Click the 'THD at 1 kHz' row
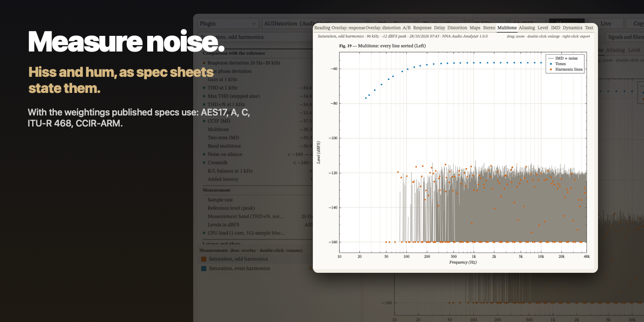 258,88
